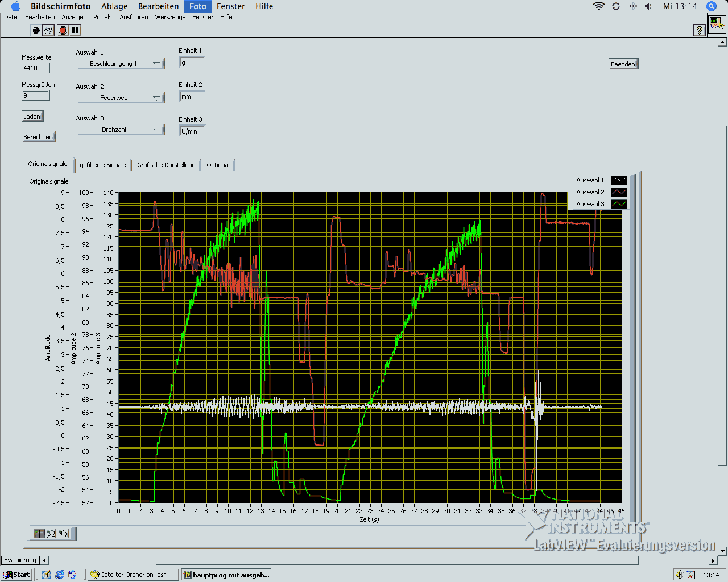The image size is (728, 582).
Task: Choose the graph zoom tool
Action: click(x=51, y=534)
